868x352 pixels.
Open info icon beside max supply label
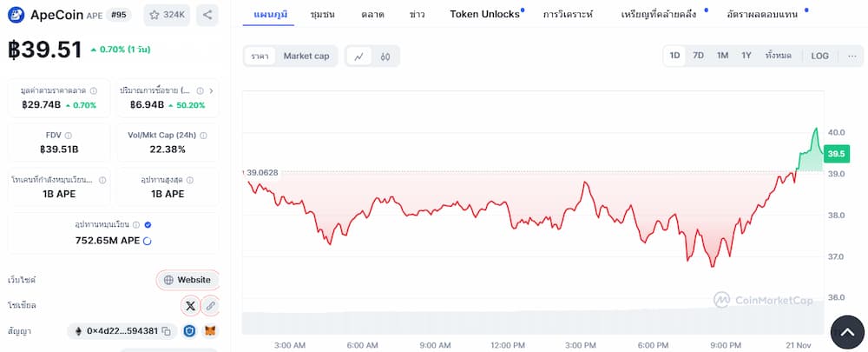(x=190, y=180)
